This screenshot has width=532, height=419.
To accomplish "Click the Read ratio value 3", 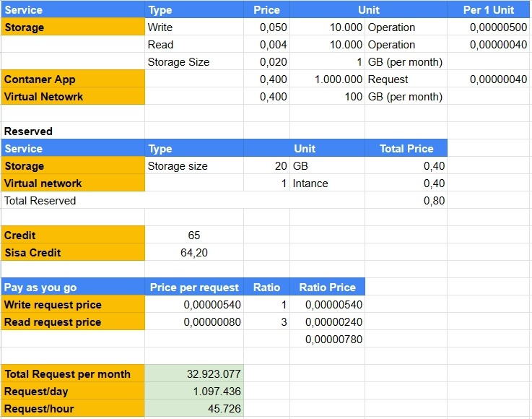I will click(266, 321).
